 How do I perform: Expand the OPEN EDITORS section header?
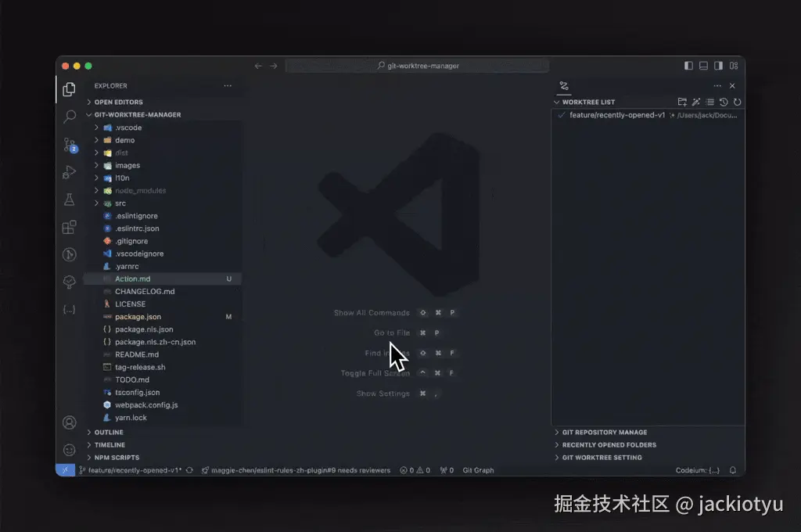coord(117,102)
